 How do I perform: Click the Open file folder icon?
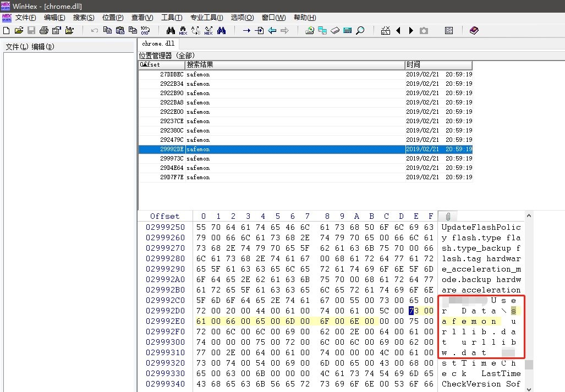click(19, 31)
